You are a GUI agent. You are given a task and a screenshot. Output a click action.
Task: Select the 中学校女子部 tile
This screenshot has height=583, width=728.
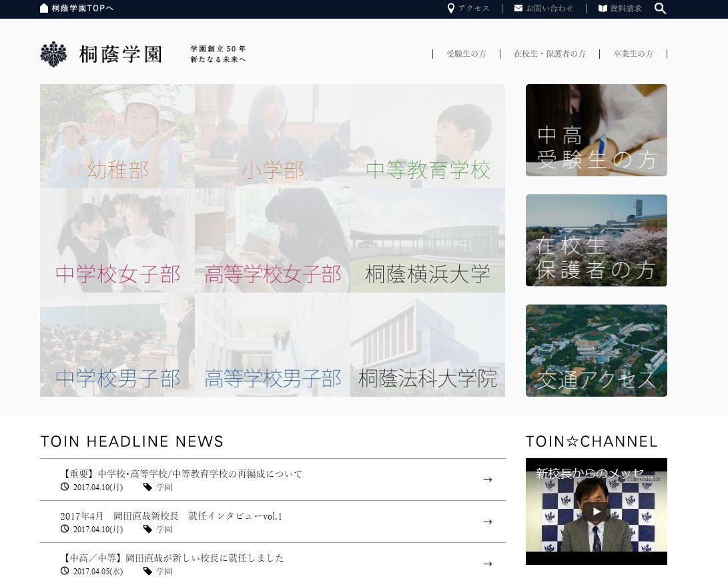(x=117, y=240)
